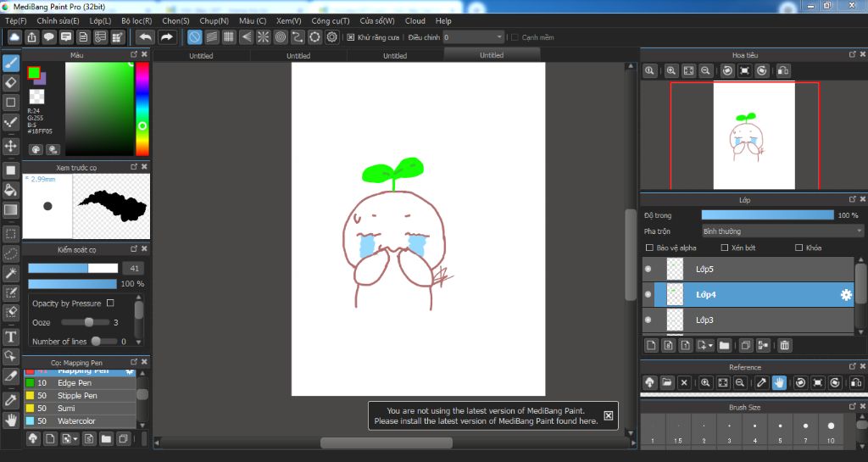Hide the Lớp3 layer
Image resolution: width=868 pixels, height=462 pixels.
(x=648, y=320)
